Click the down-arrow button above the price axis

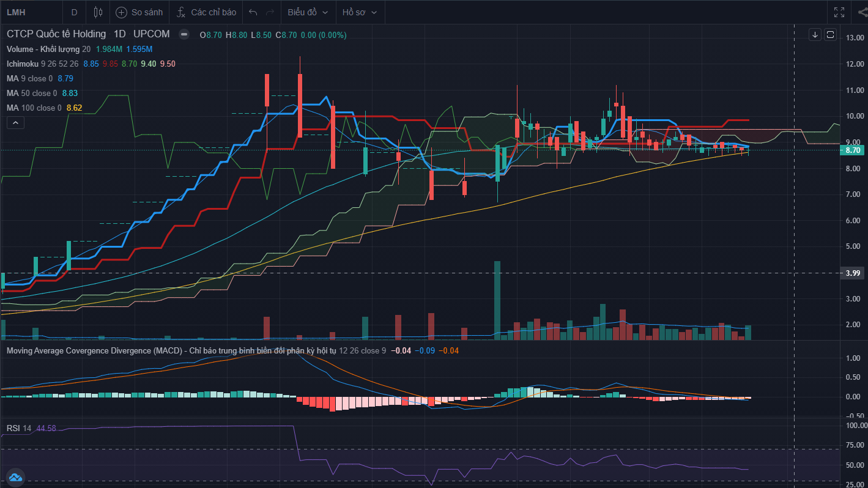pos(815,34)
